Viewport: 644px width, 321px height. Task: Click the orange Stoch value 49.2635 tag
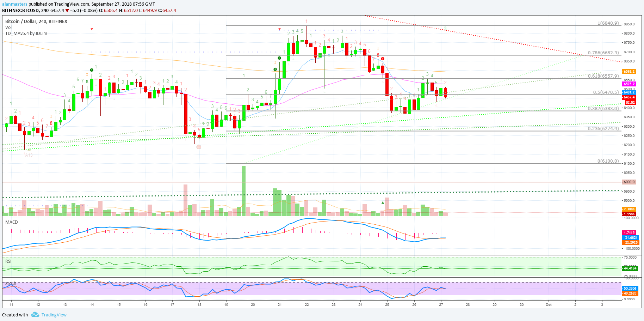(630, 293)
